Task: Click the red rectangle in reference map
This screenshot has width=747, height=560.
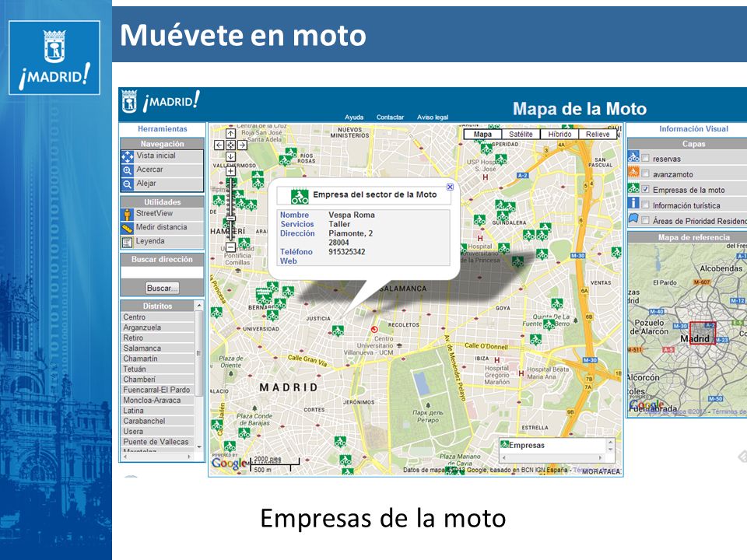Action: tap(703, 333)
